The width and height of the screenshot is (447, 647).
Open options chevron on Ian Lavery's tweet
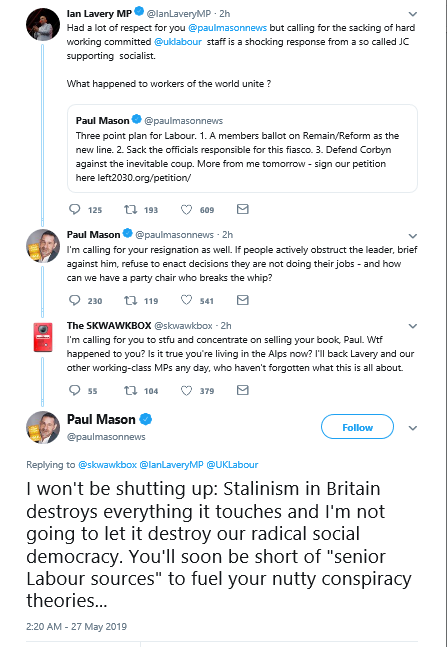click(x=412, y=14)
